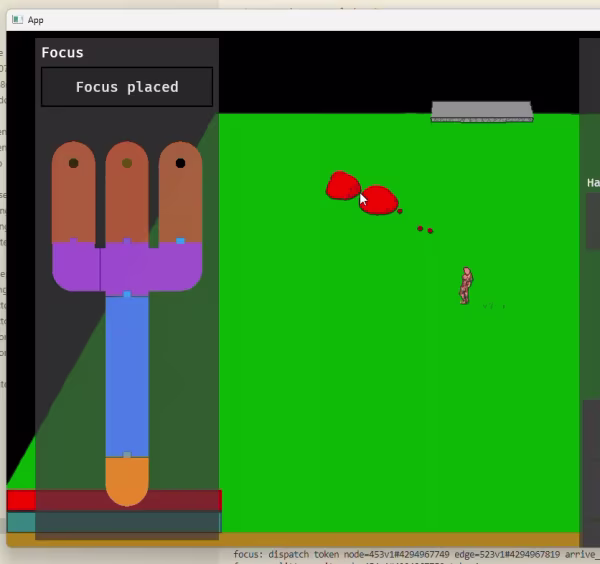Viewport: 600px width, 564px height.
Task: Click the pair of dark red dots
Action: point(425,230)
